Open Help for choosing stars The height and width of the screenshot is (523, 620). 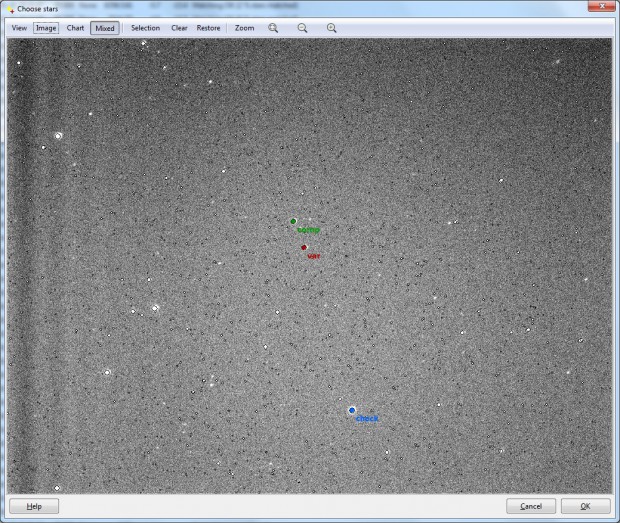pos(34,506)
